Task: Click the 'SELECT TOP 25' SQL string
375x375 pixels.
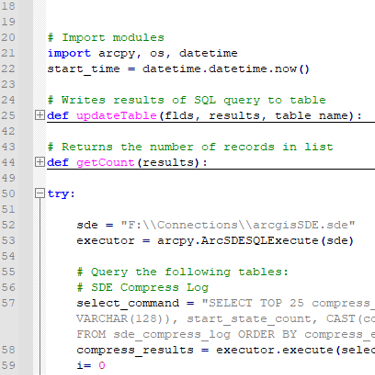Action: [x=253, y=303]
